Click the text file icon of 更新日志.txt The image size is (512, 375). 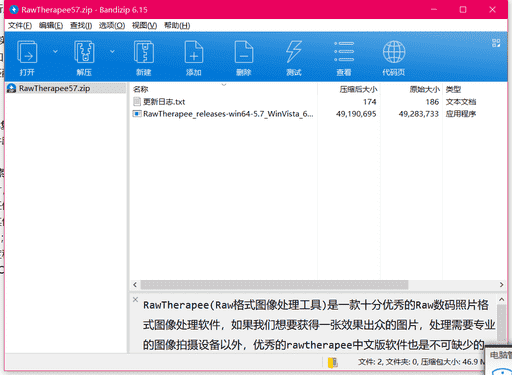137,101
